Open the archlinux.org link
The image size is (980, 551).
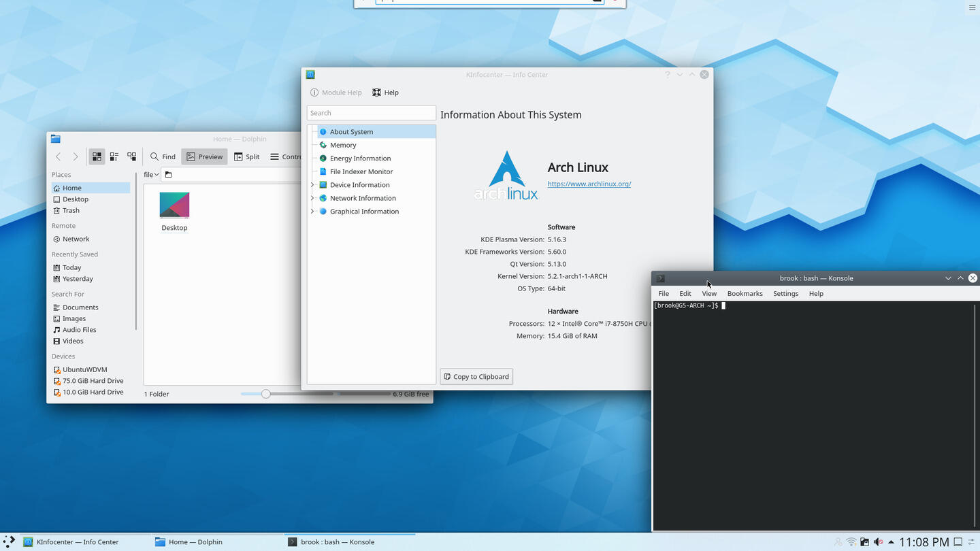coord(589,184)
